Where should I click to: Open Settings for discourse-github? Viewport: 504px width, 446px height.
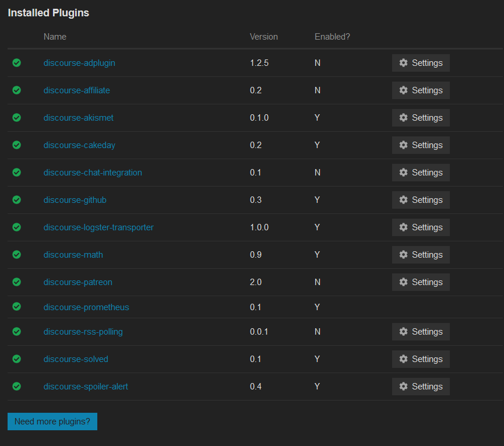421,200
